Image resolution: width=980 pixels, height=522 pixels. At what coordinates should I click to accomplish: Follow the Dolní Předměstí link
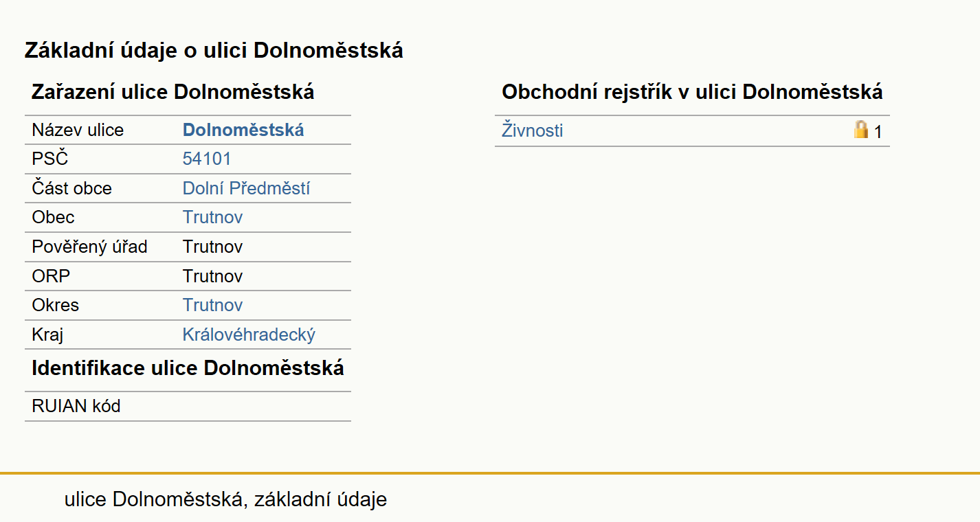click(246, 188)
